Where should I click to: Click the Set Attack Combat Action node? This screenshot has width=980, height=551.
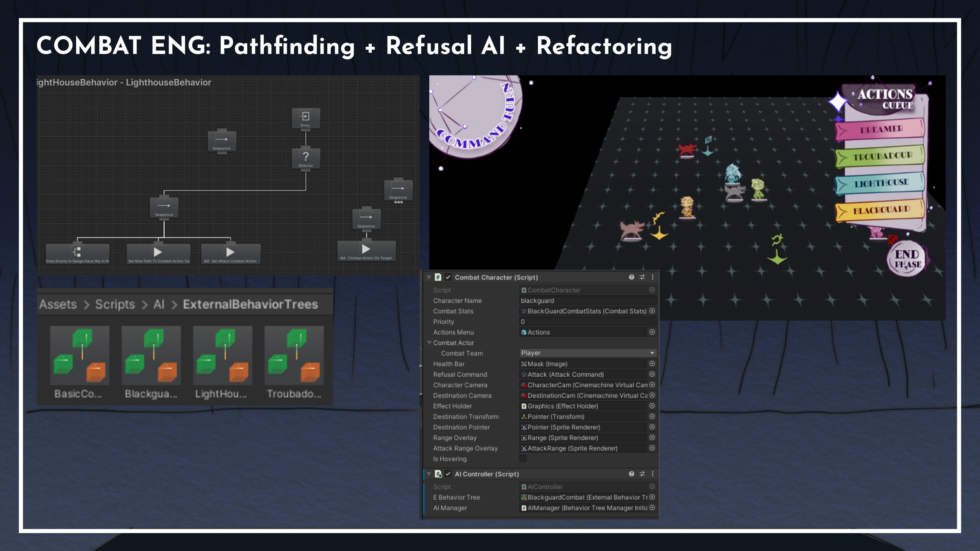tap(231, 254)
